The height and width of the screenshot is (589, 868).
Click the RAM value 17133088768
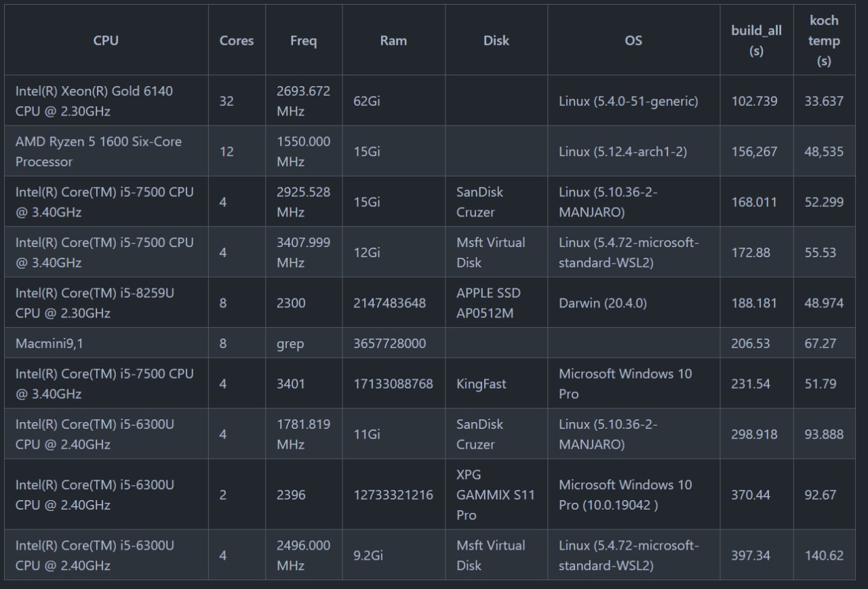(x=393, y=383)
